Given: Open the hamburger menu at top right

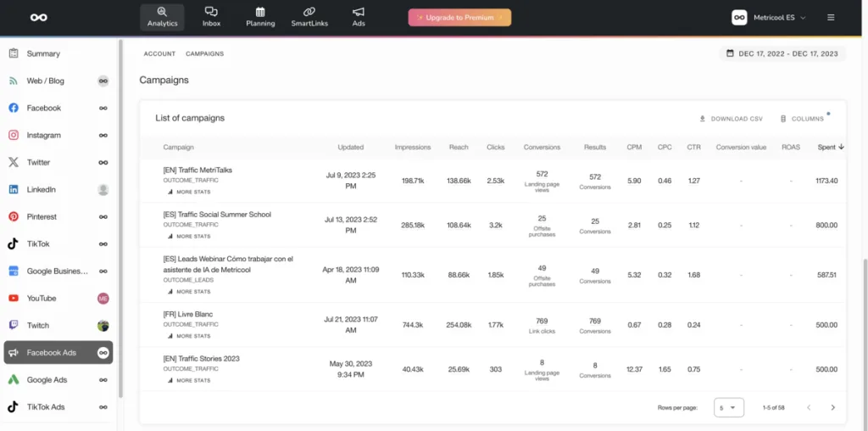Looking at the screenshot, I should click(831, 18).
